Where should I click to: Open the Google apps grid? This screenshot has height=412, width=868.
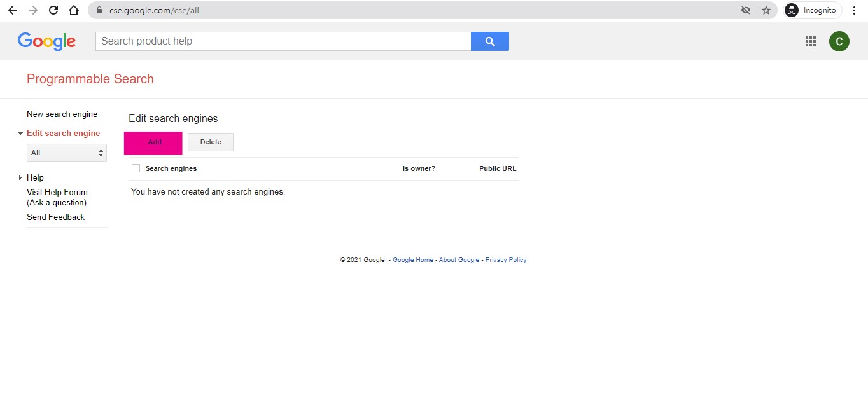(810, 41)
